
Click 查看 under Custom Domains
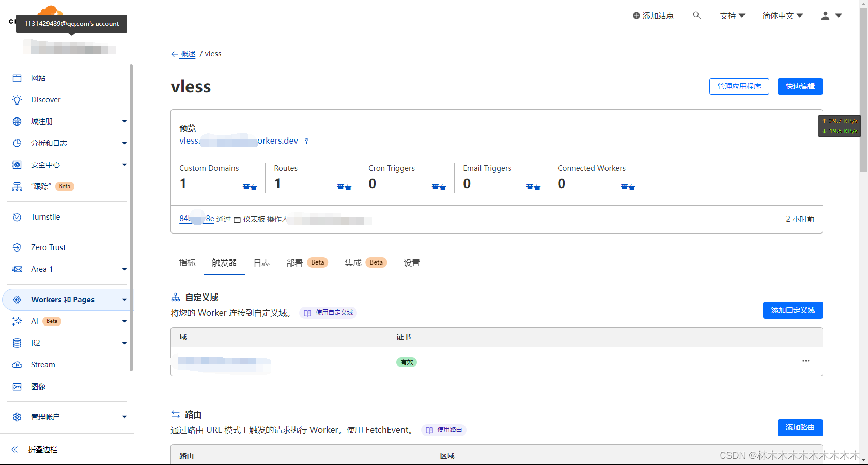coord(249,187)
